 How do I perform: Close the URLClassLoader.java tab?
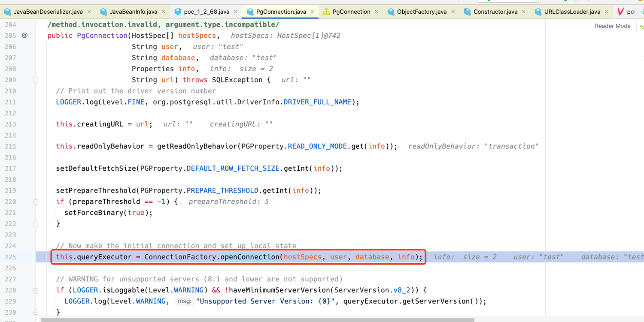(x=607, y=12)
